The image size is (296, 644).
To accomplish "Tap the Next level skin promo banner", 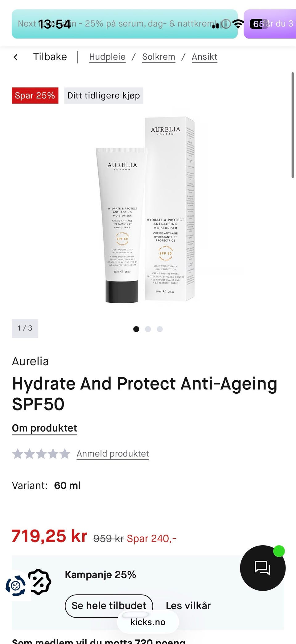I will [x=125, y=24].
